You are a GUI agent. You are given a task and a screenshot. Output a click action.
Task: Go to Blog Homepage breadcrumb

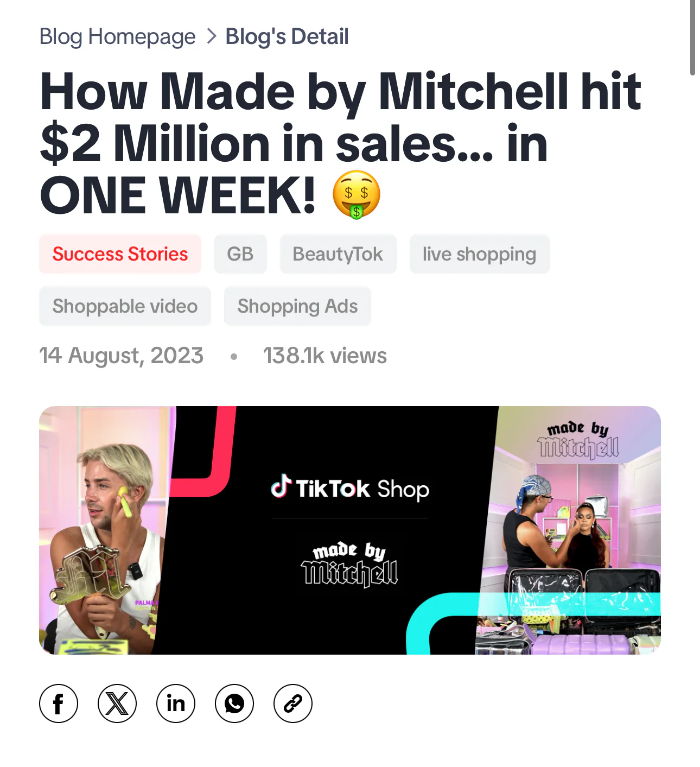click(x=117, y=36)
